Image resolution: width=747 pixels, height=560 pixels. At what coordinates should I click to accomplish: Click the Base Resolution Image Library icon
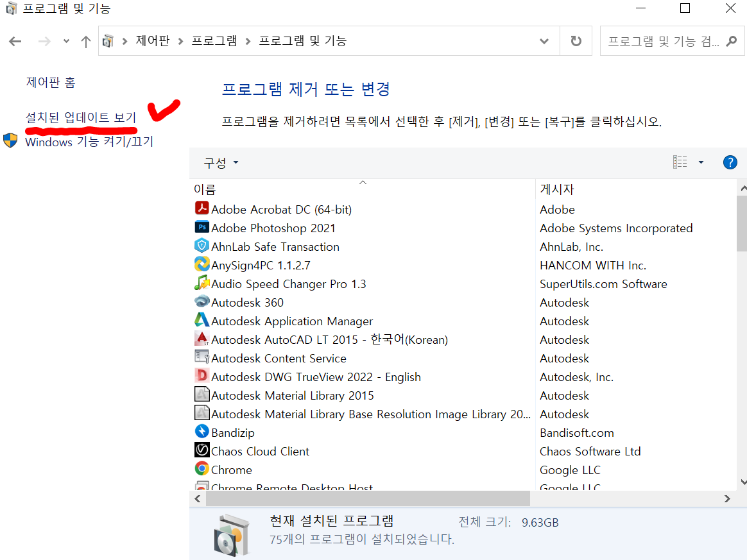[x=202, y=412]
